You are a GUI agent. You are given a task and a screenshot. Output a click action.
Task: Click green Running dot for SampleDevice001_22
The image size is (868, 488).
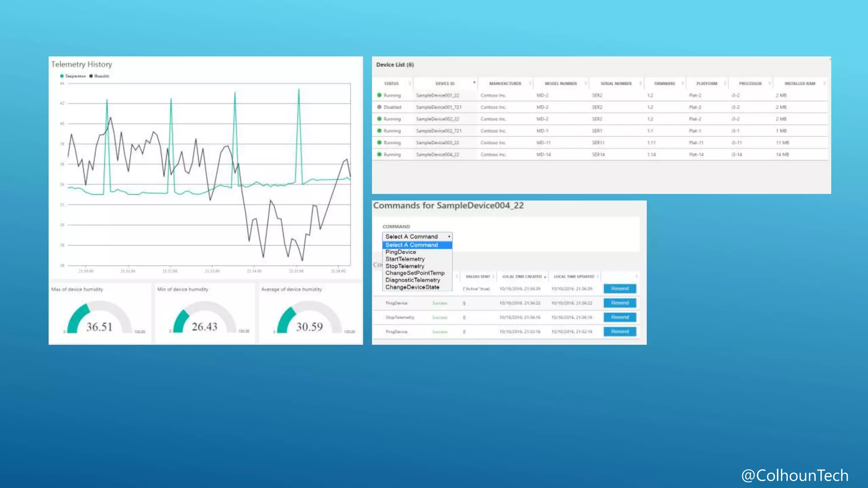tap(379, 95)
